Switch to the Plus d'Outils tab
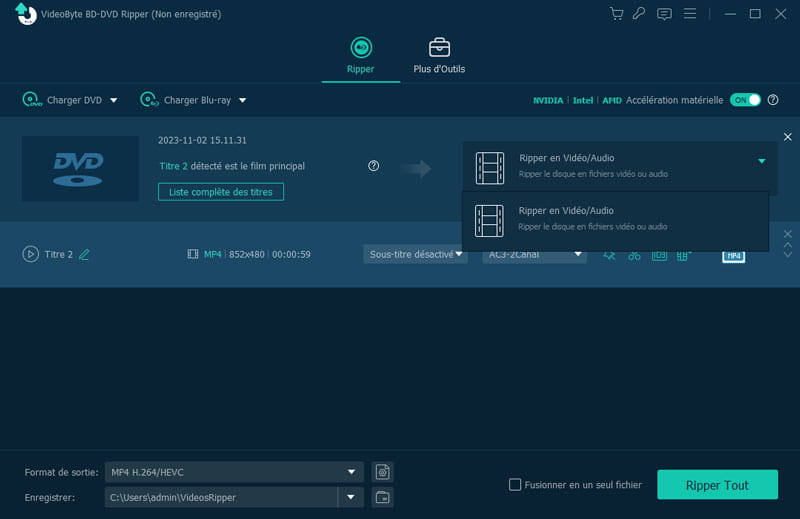Image resolution: width=800 pixels, height=519 pixels. [x=439, y=55]
